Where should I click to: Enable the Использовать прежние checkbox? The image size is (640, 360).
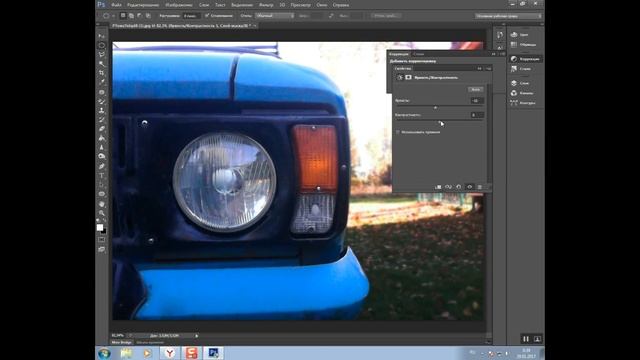tap(398, 132)
